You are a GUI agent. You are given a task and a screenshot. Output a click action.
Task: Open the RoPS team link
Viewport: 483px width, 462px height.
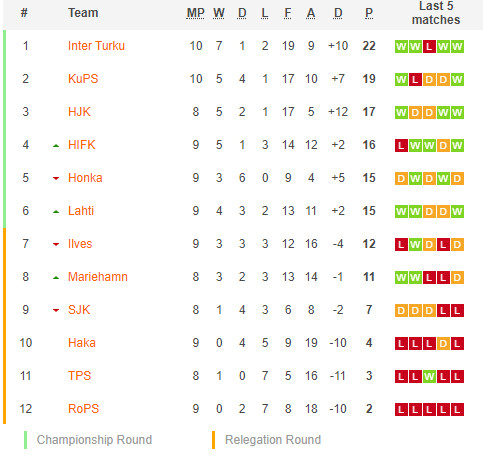click(x=83, y=409)
